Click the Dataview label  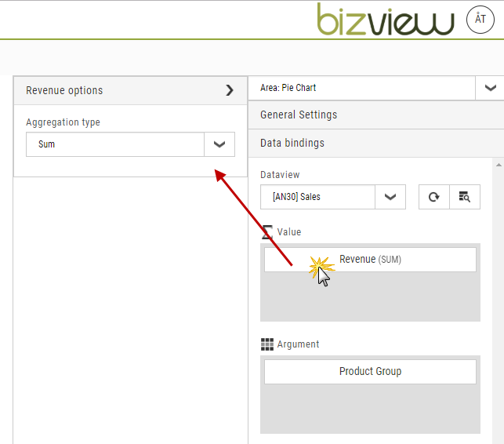tap(280, 175)
